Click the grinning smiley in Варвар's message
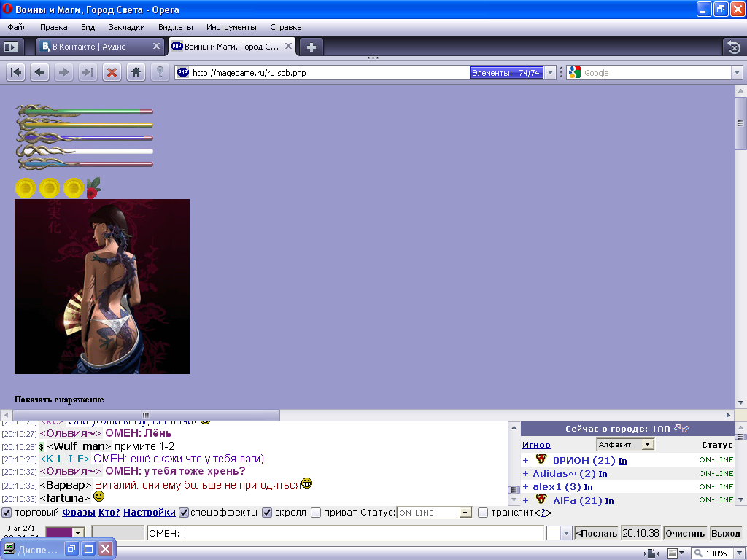This screenshot has height=560, width=747. coord(307,483)
